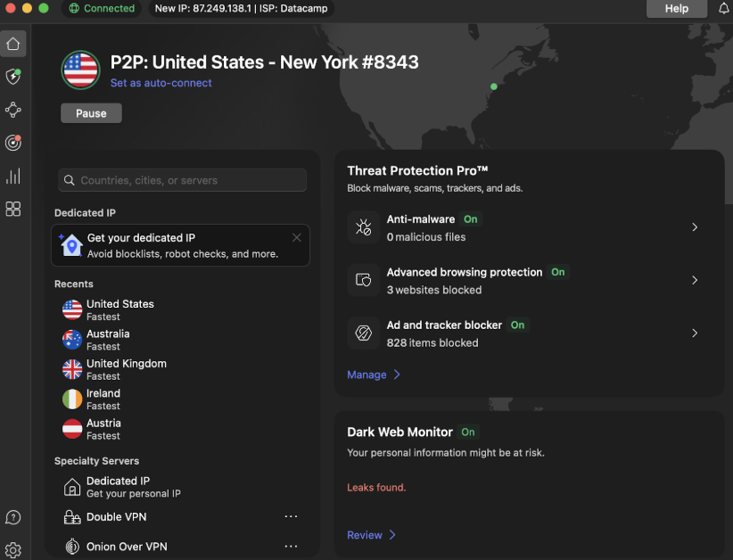Click the dedicated IP house pin icon
Viewport: 733px width, 560px height.
[x=70, y=245]
